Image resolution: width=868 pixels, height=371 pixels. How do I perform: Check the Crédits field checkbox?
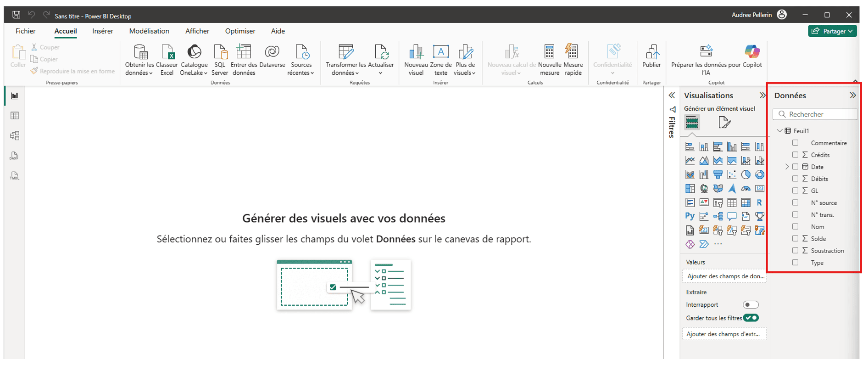795,155
